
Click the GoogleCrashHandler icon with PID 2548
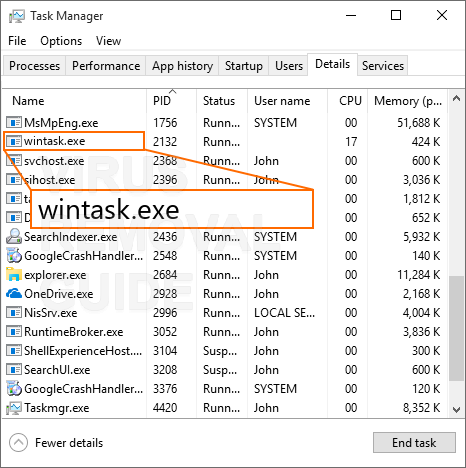point(14,256)
